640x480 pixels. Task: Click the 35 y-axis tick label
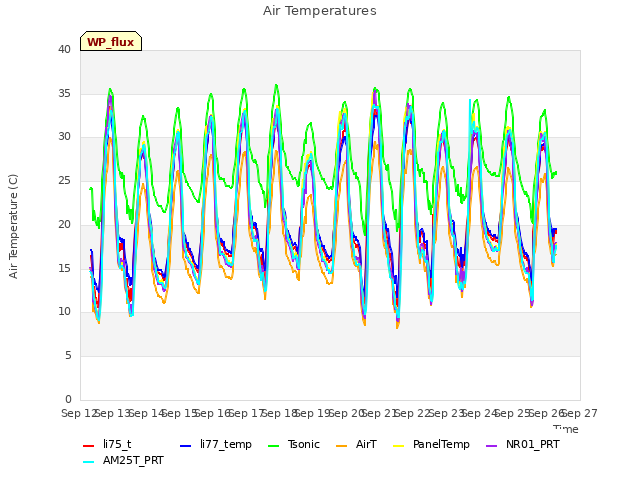[x=64, y=93]
